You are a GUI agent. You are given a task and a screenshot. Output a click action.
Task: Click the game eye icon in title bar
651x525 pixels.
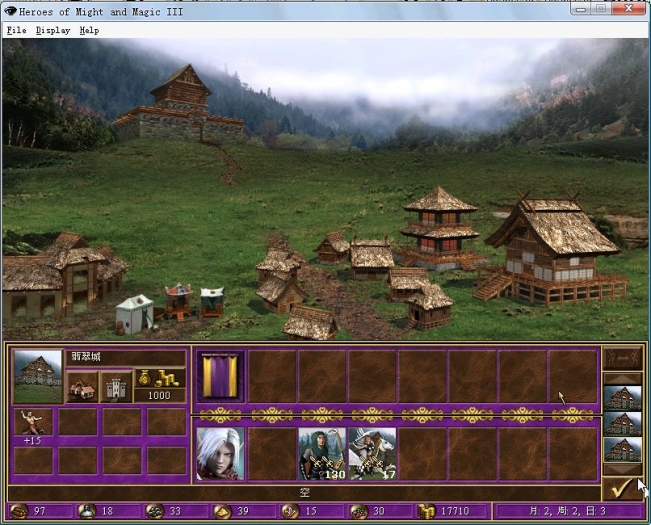[x=10, y=11]
